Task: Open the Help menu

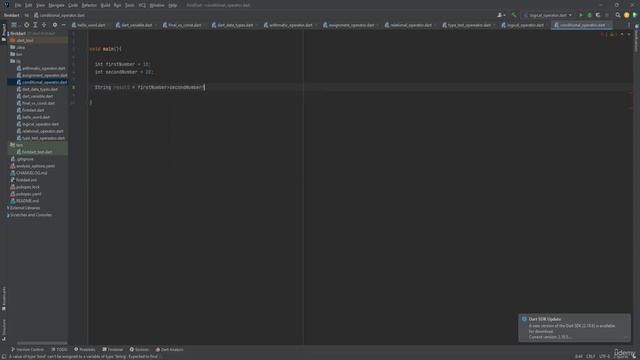Action: click(173, 5)
